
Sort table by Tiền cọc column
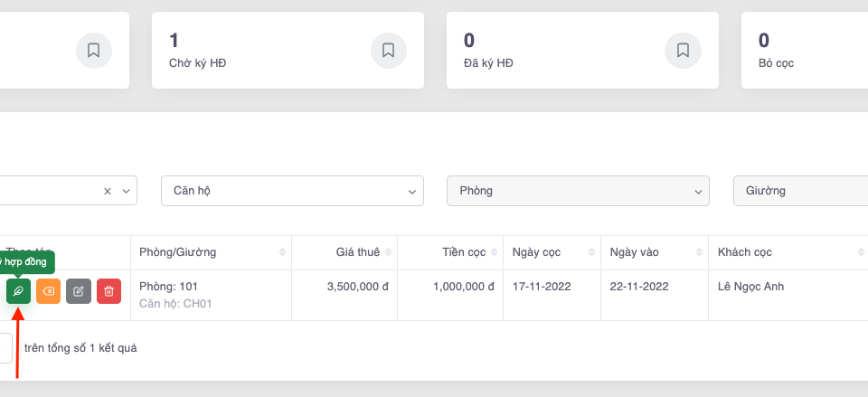[x=495, y=251]
